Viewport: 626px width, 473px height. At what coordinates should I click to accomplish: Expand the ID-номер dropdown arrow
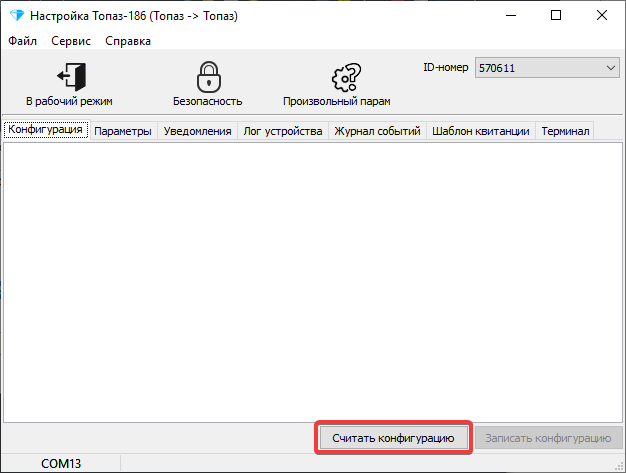point(610,68)
